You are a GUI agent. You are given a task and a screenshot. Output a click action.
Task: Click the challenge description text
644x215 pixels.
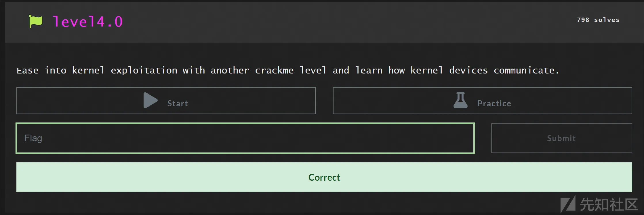pos(288,70)
